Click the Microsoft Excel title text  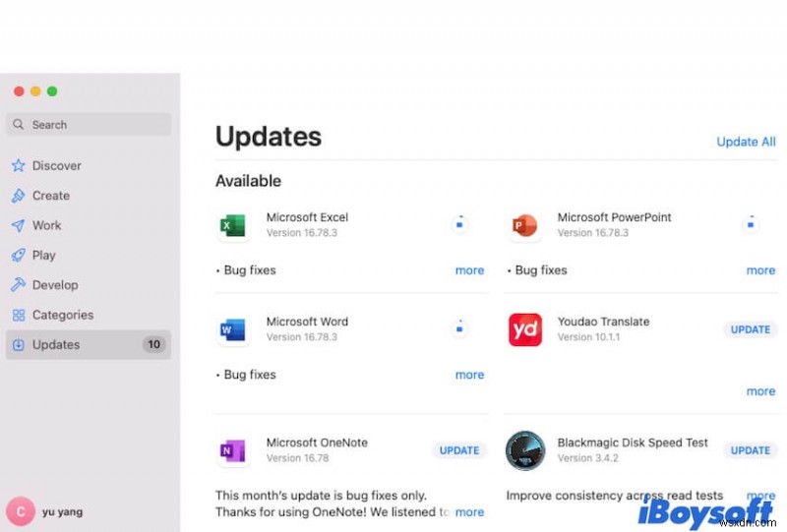(x=307, y=217)
